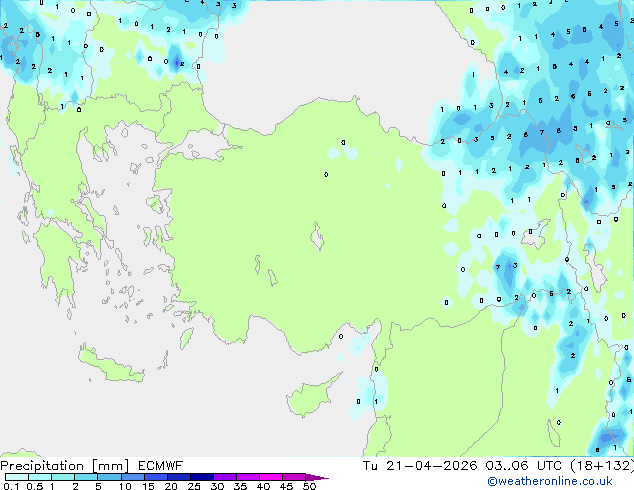Pick the 5–10 mm legend color box

pos(109,477)
